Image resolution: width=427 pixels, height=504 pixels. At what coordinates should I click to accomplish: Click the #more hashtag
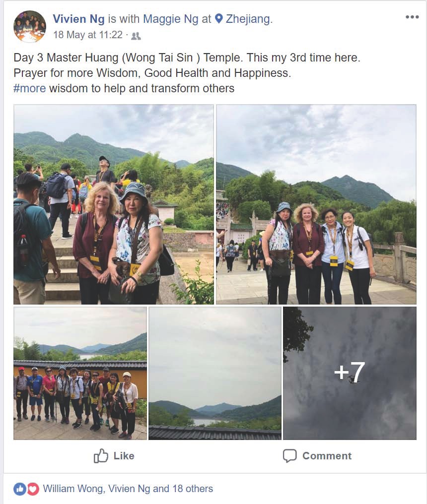coord(30,88)
